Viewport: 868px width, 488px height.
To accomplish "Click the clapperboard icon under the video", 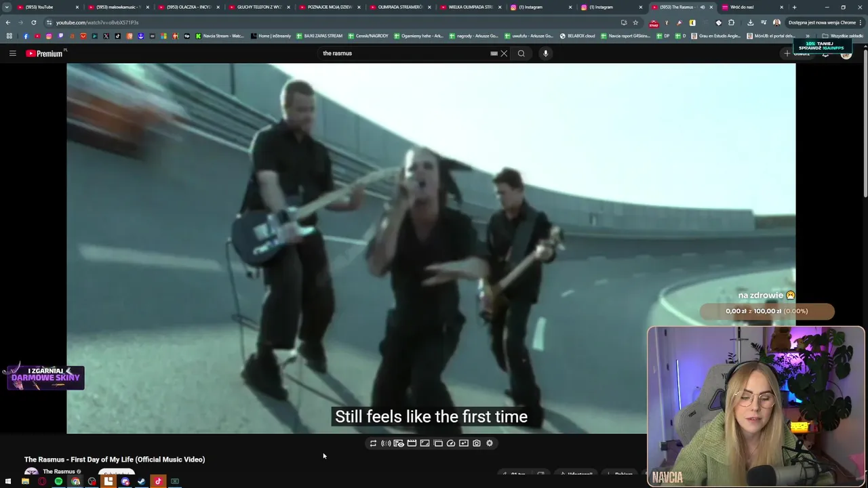I will [412, 443].
